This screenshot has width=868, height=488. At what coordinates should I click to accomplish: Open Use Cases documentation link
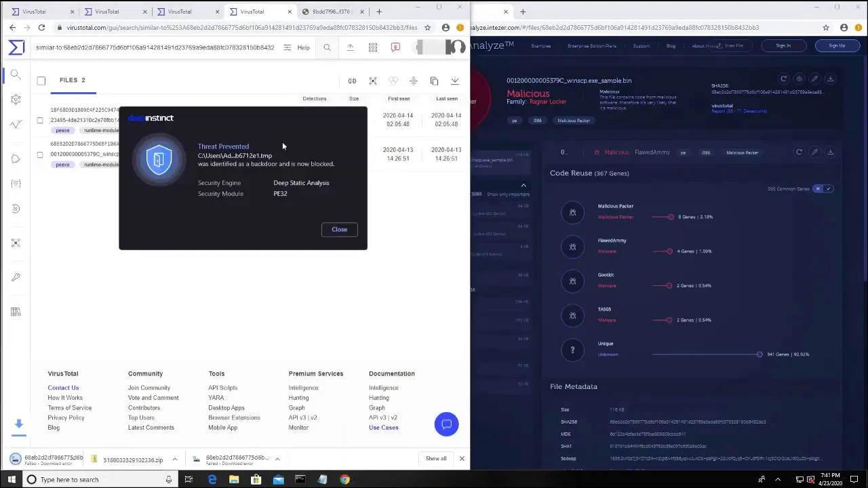[383, 428]
